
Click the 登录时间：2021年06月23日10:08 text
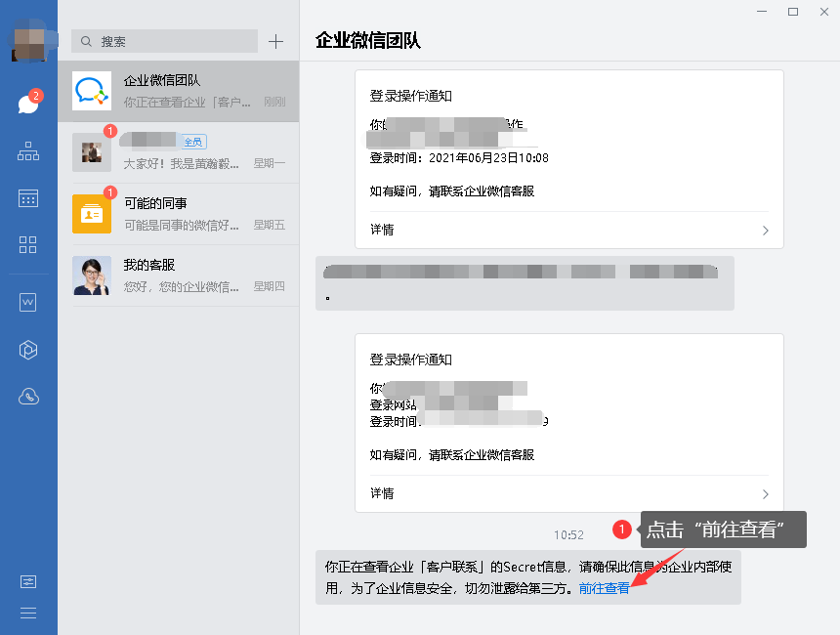[459, 158]
